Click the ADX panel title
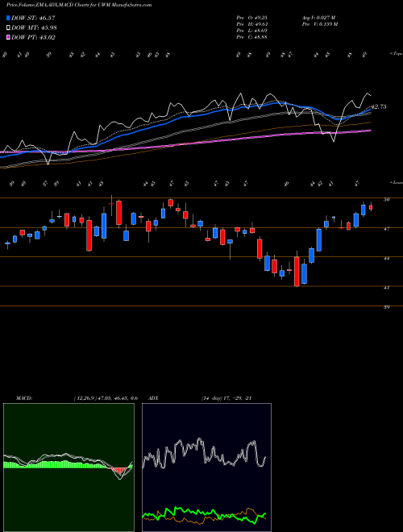The width and height of the screenshot is (403, 532). click(x=153, y=398)
